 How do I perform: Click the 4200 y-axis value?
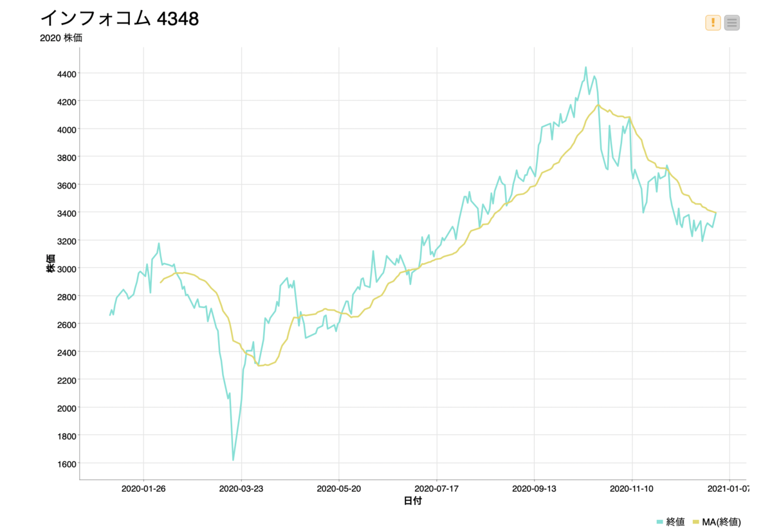tap(67, 102)
